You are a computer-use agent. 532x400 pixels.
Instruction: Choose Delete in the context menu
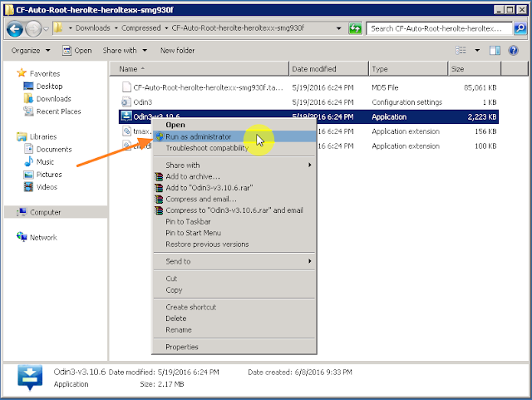[x=234, y=319]
